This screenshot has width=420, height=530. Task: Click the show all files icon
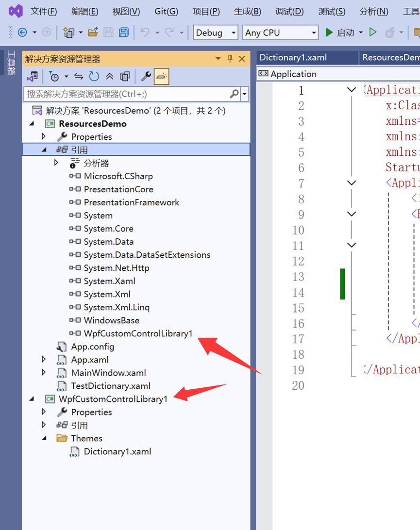coord(125,77)
